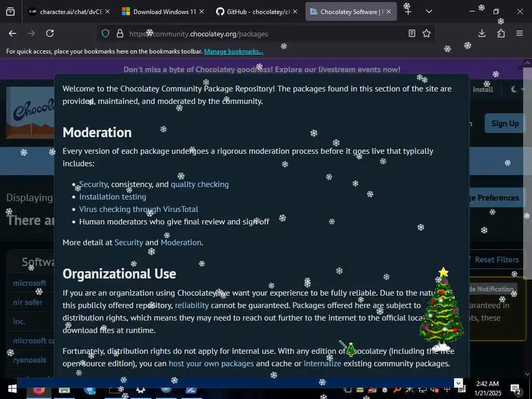Close the Chocolatey Software tab
This screenshot has height=399, width=532.
click(x=389, y=11)
